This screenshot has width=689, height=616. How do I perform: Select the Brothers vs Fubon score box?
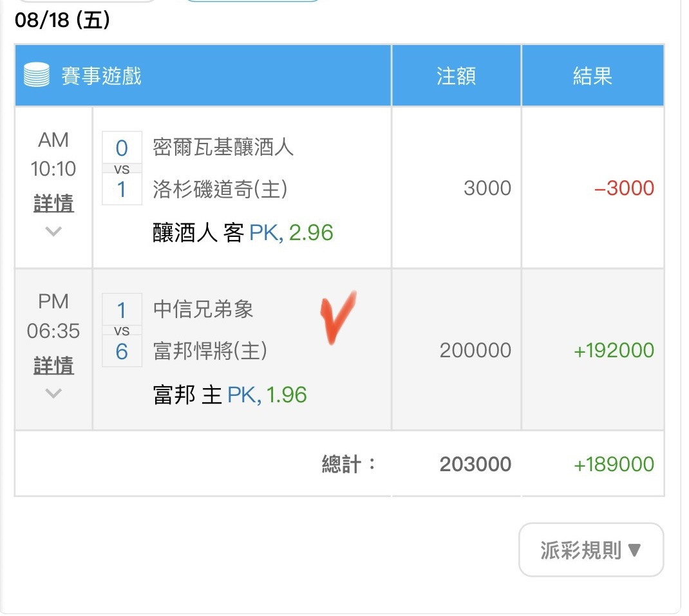coord(122,330)
